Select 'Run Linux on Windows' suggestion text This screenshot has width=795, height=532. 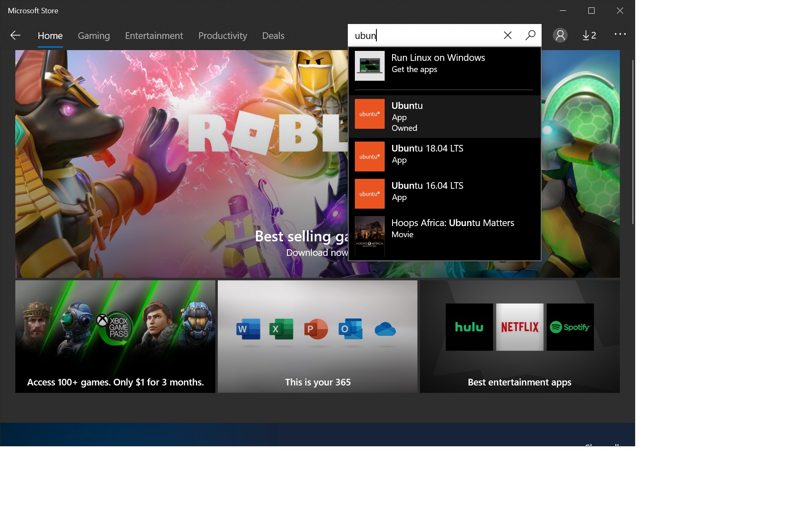click(438, 58)
